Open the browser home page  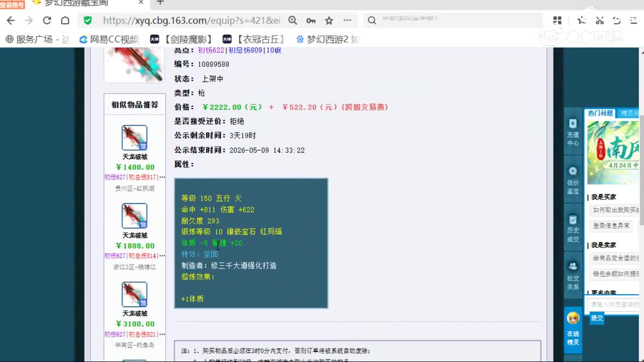tap(65, 21)
